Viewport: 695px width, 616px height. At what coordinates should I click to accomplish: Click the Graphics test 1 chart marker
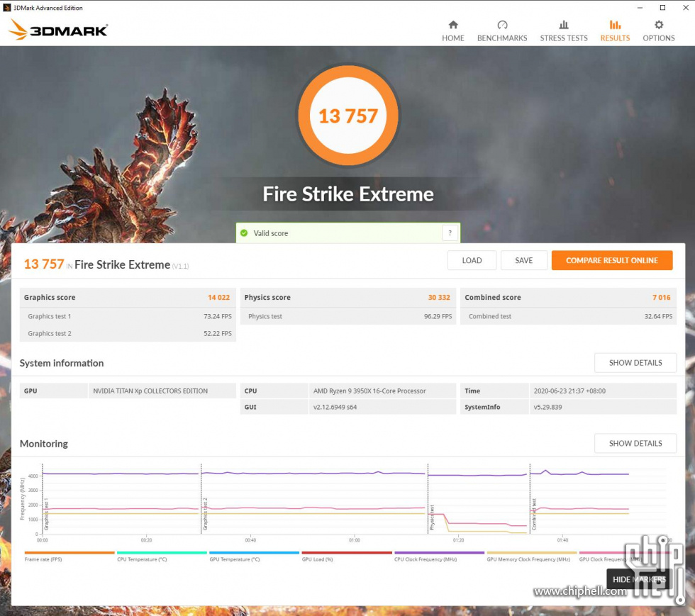[x=46, y=514]
